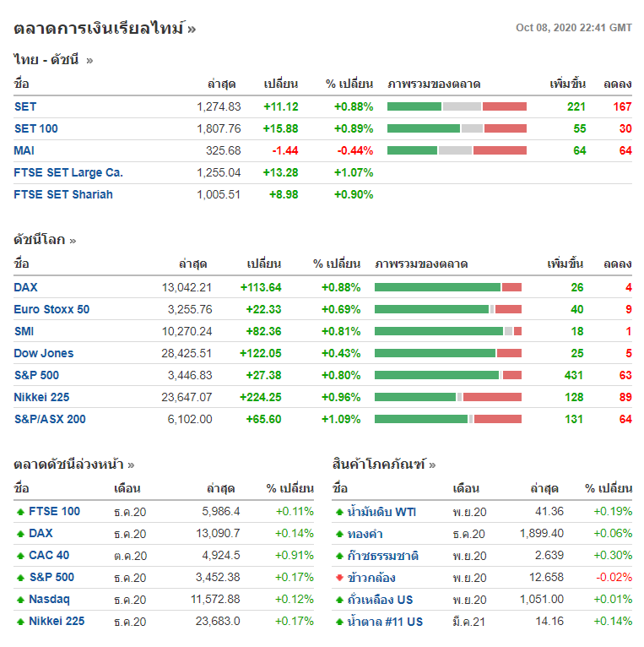Open the ตลาดการเงินเรียลไทม์ main heading
The width and height of the screenshot is (644, 647).
tap(105, 28)
